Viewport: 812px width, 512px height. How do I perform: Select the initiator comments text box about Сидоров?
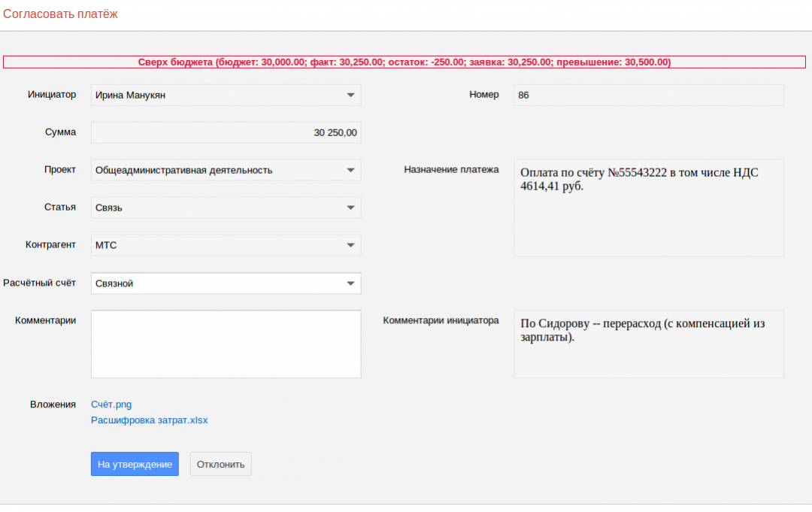tap(648, 344)
